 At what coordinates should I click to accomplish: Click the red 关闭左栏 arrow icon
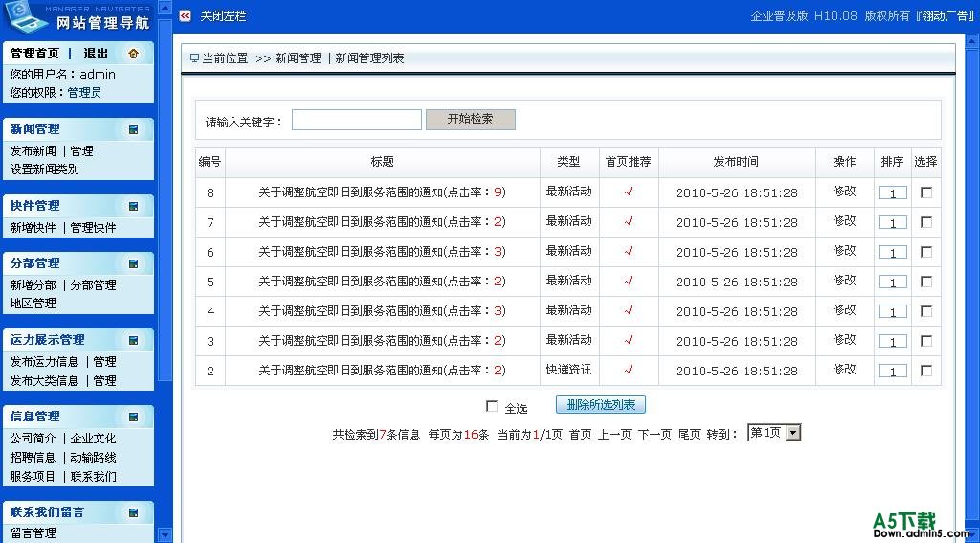click(x=186, y=16)
